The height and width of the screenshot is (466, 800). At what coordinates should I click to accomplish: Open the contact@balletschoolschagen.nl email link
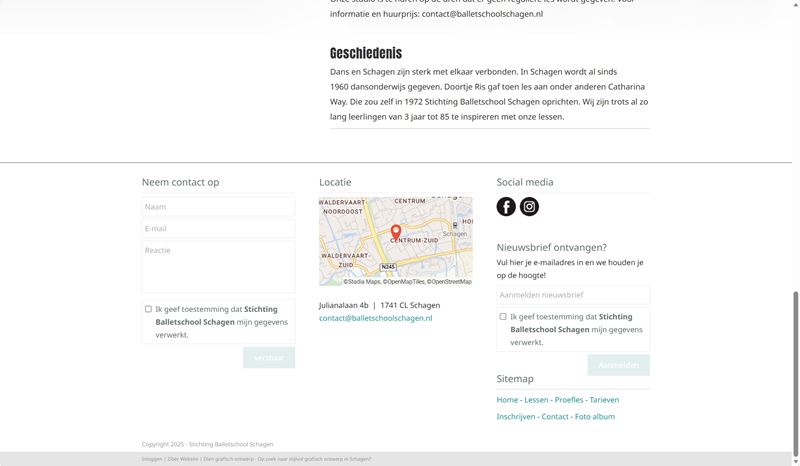point(375,318)
